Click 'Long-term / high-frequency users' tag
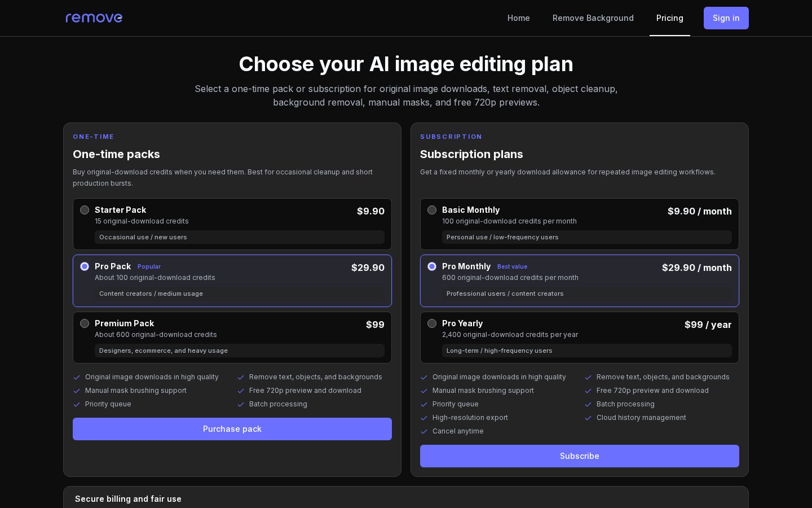This screenshot has width=812, height=508. point(587,351)
